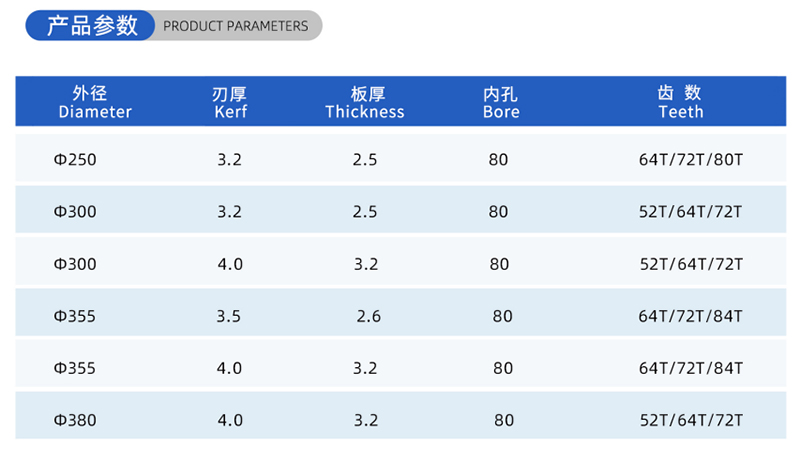The height and width of the screenshot is (460, 800).
Task: Click the "64T/72T/80T" teeth value
Action: coord(691,159)
